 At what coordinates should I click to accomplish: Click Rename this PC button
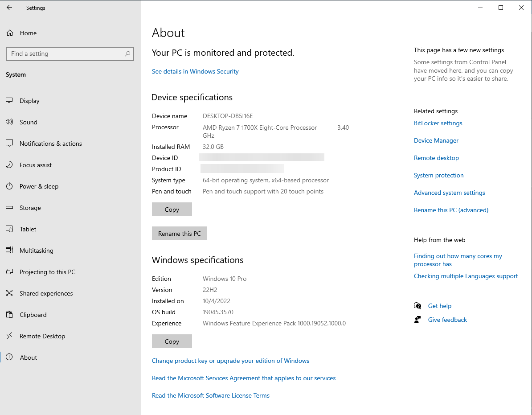click(180, 234)
